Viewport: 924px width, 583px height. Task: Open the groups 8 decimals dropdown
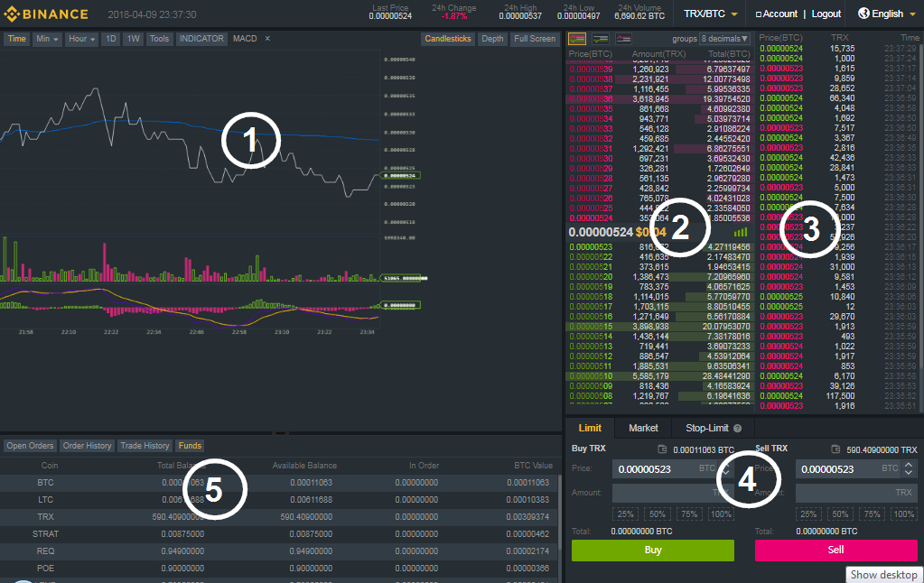(x=724, y=39)
